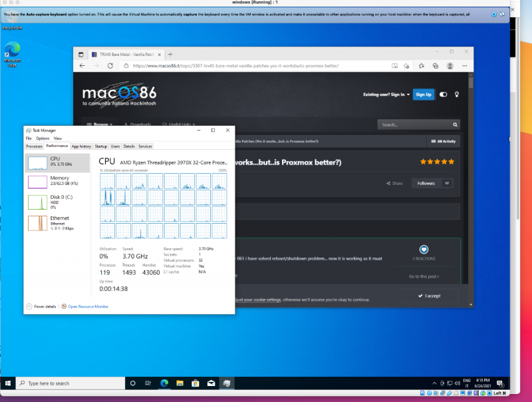Open Edge settings and more menu

464,66
